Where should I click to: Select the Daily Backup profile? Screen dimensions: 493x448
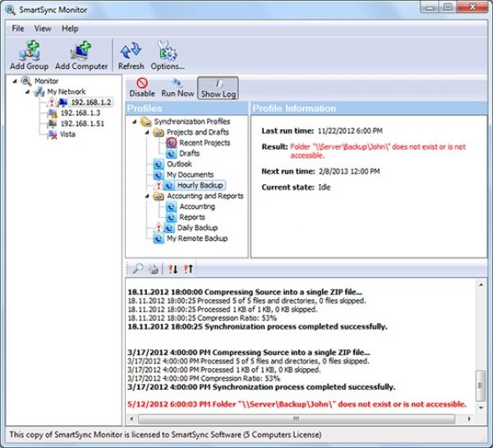pyautogui.click(x=197, y=228)
